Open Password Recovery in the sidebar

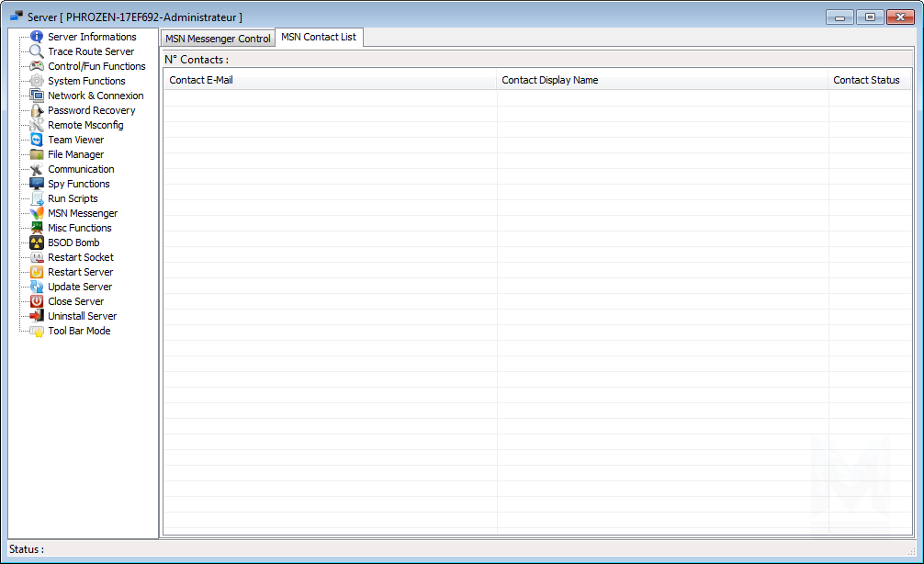(91, 110)
